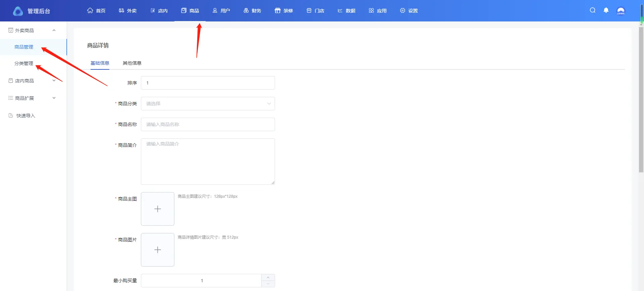Open the 财务 finance section
644x291 pixels.
[x=252, y=11]
